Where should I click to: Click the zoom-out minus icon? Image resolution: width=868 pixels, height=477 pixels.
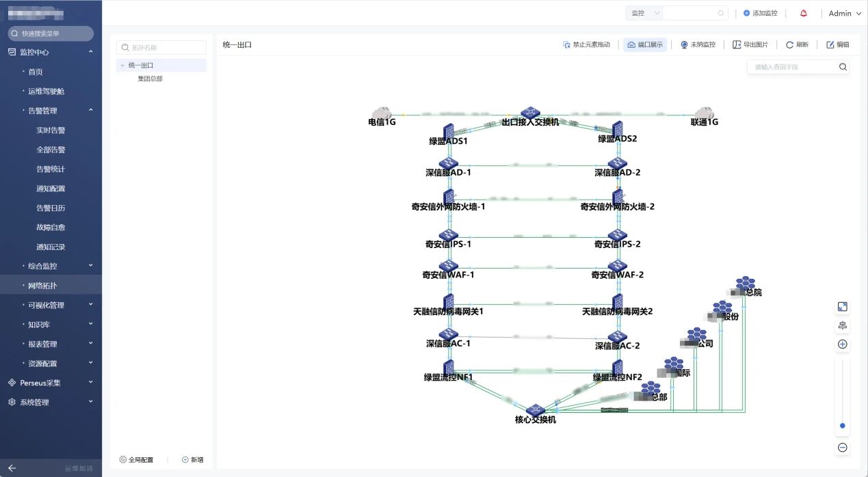pyautogui.click(x=843, y=448)
